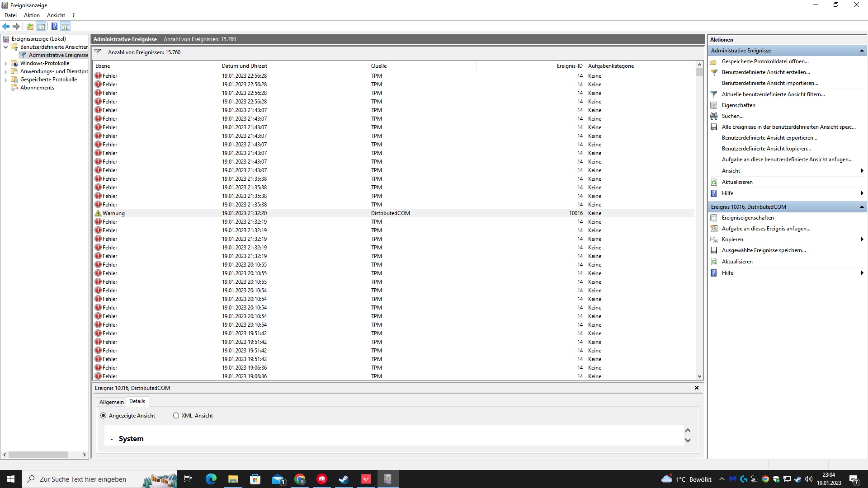Click the Ereigniseigenschaften icon in actions

714,218
